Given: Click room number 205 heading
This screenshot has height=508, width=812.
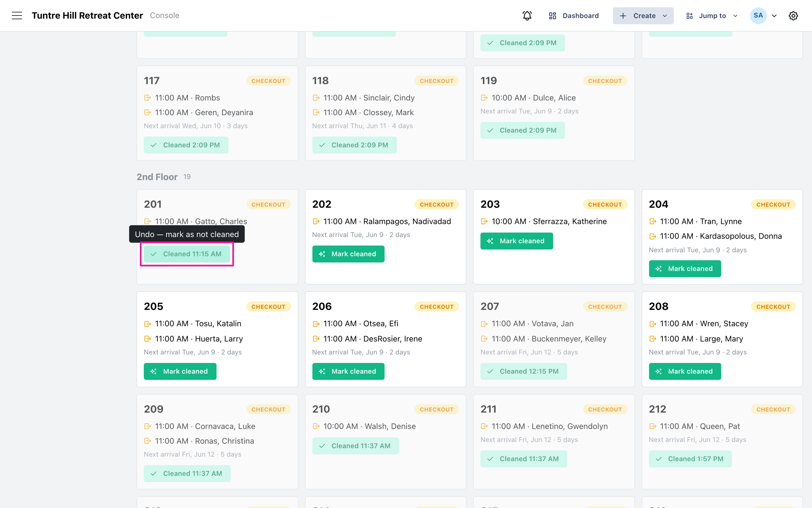Looking at the screenshot, I should coord(153,306).
